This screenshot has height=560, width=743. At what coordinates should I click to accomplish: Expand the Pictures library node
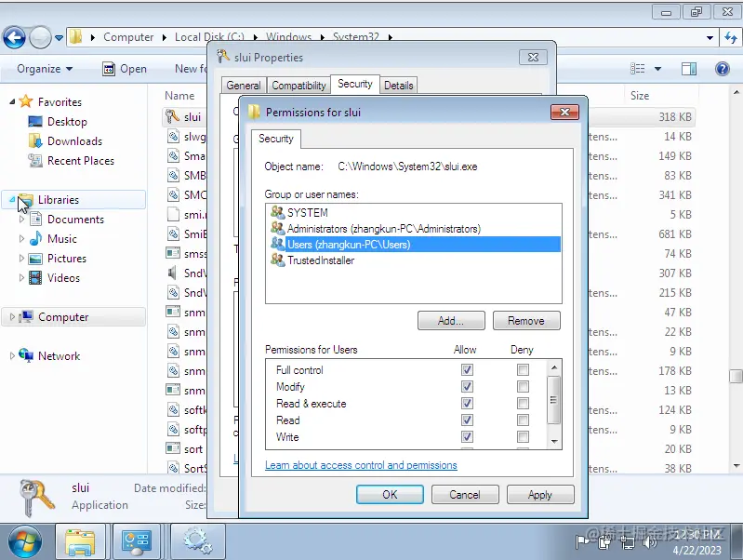click(21, 258)
